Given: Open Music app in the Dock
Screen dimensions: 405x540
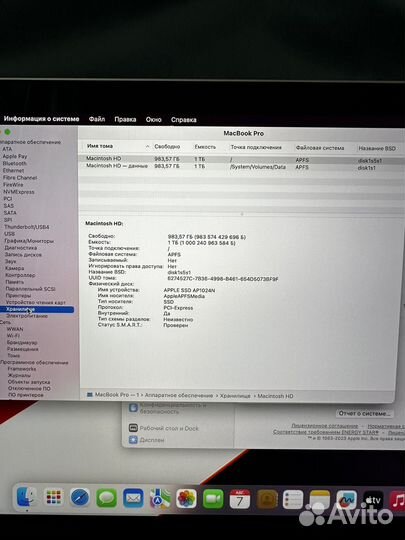Looking at the screenshot, I should 397,501.
